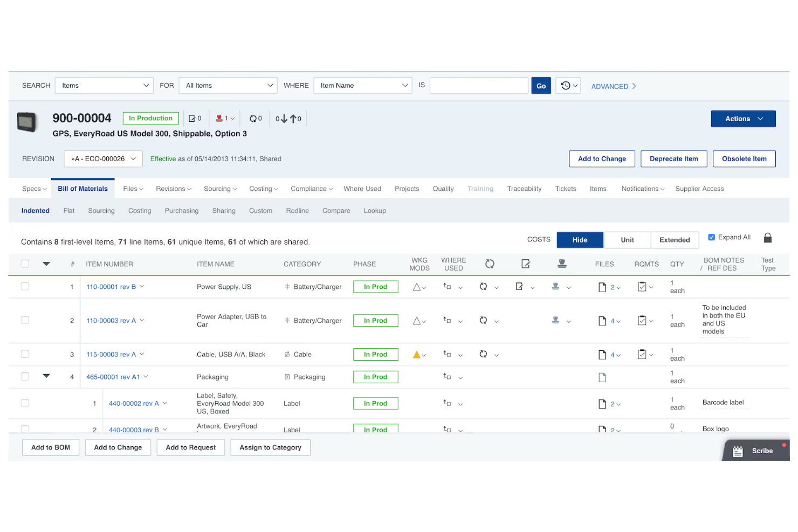
Task: Switch to the Sourcing tab
Action: (x=217, y=189)
